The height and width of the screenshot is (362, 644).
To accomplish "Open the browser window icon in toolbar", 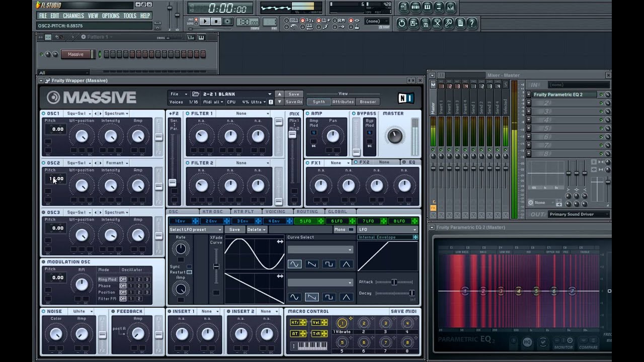I will pyautogui.click(x=439, y=7).
